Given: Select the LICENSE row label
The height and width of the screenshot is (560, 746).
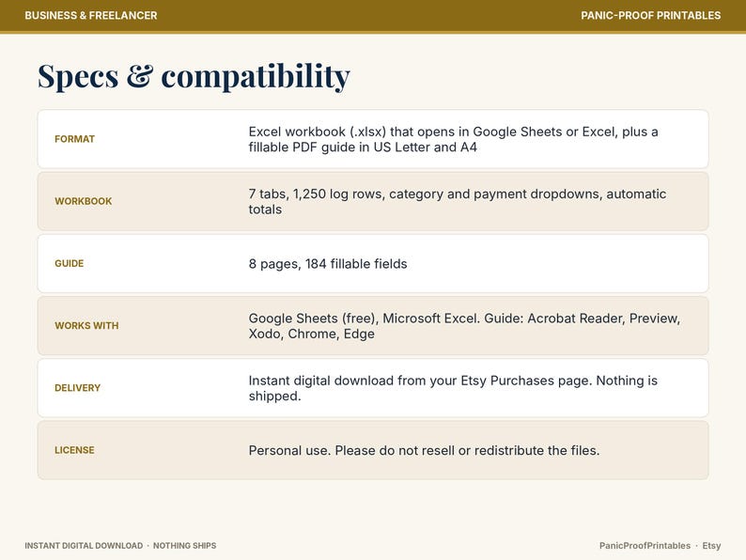Looking at the screenshot, I should coord(75,450).
